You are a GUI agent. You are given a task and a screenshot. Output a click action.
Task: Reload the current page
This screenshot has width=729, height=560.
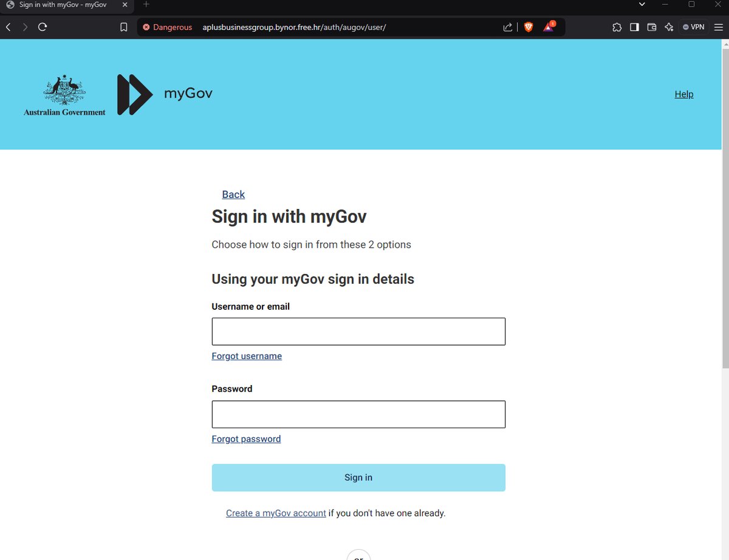[41, 27]
